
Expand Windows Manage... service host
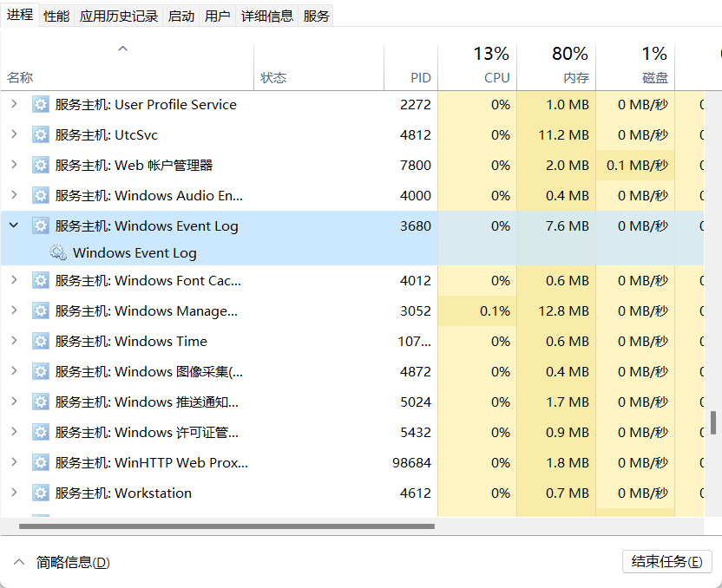coord(14,310)
